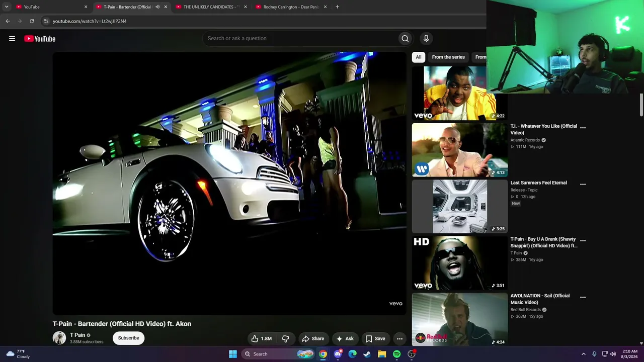Image resolution: width=644 pixels, height=362 pixels.
Task: Show hidden system tray icons
Action: (x=584, y=354)
